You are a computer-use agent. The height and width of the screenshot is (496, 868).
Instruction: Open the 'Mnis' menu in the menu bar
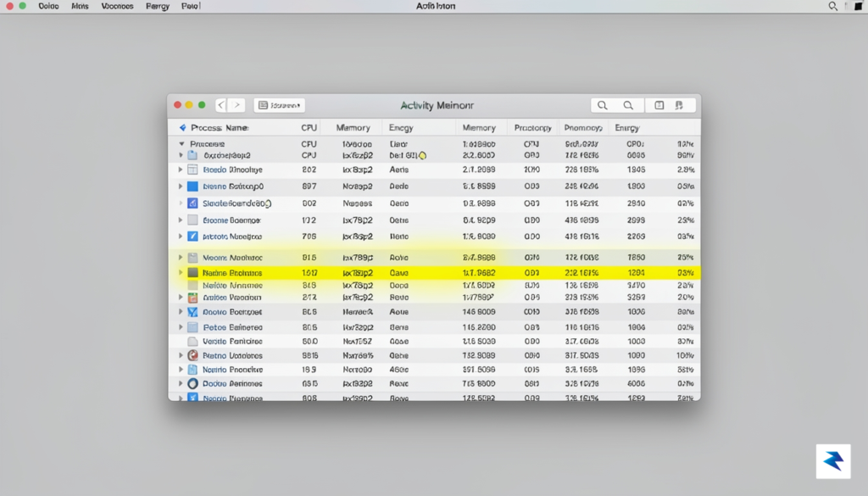click(x=80, y=6)
